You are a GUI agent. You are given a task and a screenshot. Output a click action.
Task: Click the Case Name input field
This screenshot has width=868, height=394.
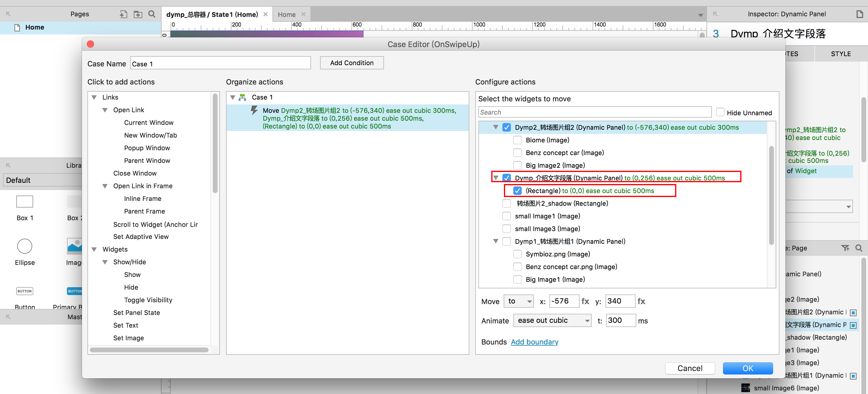pos(220,64)
